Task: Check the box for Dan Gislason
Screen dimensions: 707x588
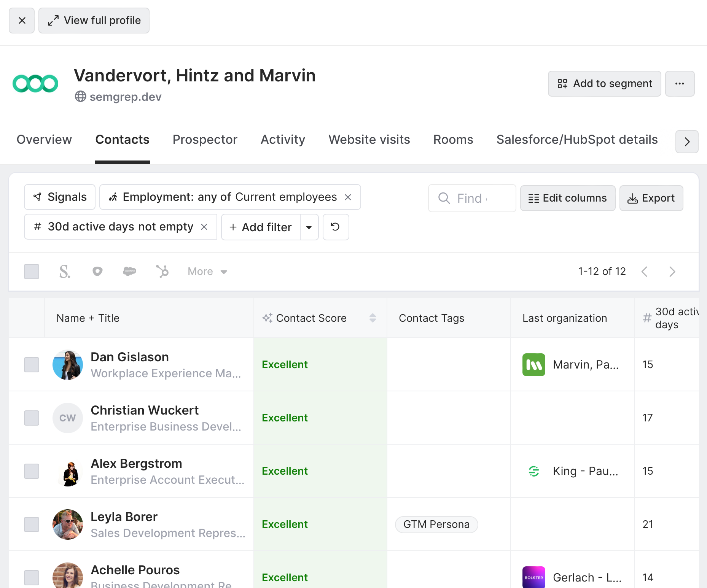Action: click(x=32, y=365)
